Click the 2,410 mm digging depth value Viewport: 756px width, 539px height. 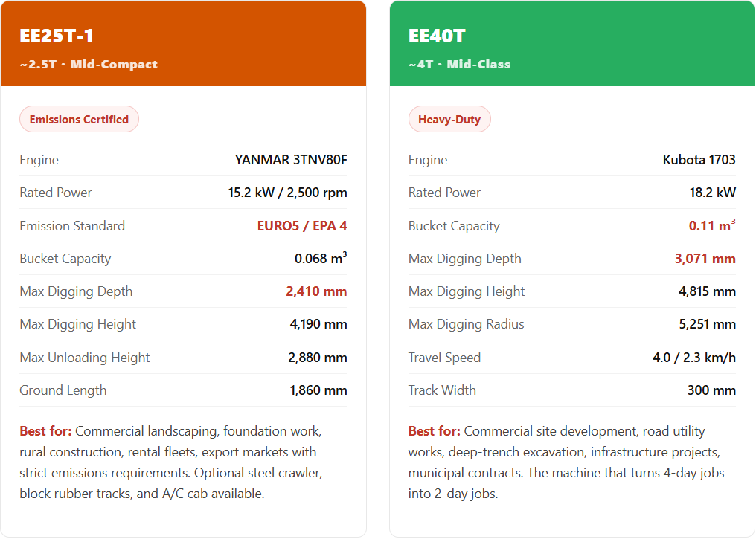point(316,291)
